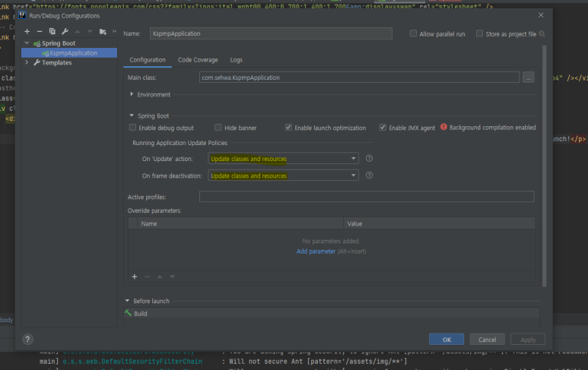Toggle Store as project file checkbox
588x370 pixels.
point(479,33)
